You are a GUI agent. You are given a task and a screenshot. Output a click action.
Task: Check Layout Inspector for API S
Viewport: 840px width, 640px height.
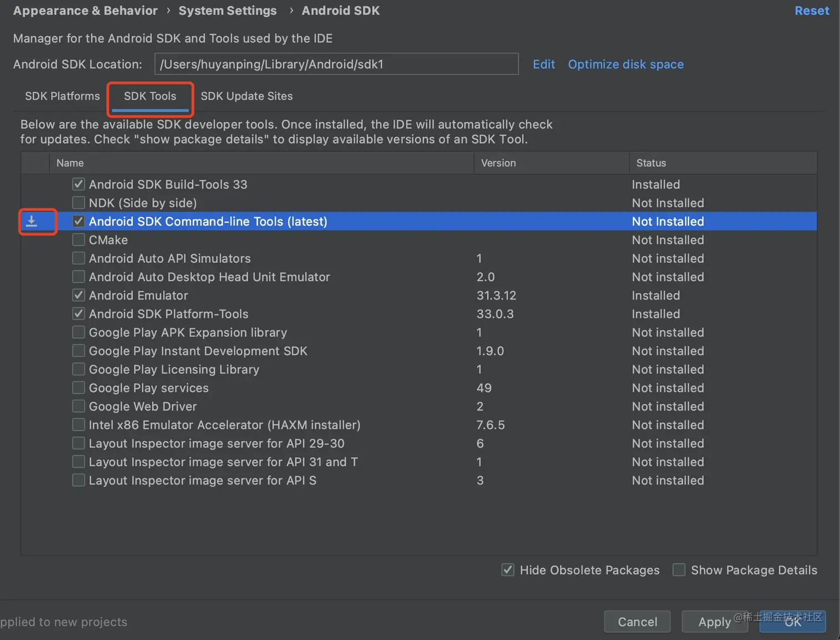[x=79, y=480]
